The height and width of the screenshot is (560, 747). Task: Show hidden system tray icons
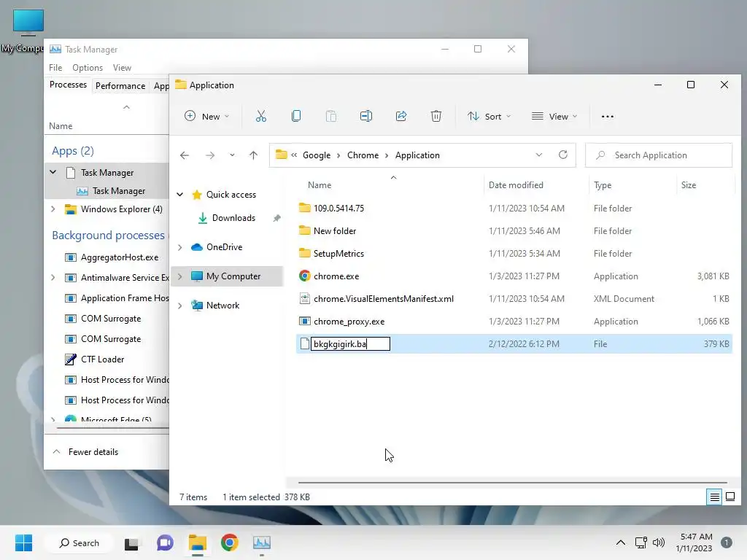[x=621, y=542]
